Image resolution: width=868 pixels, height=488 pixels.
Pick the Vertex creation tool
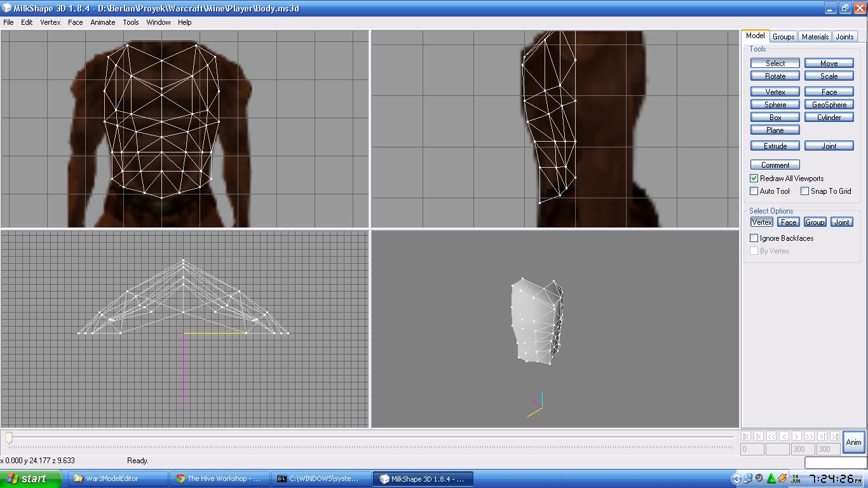coord(775,92)
